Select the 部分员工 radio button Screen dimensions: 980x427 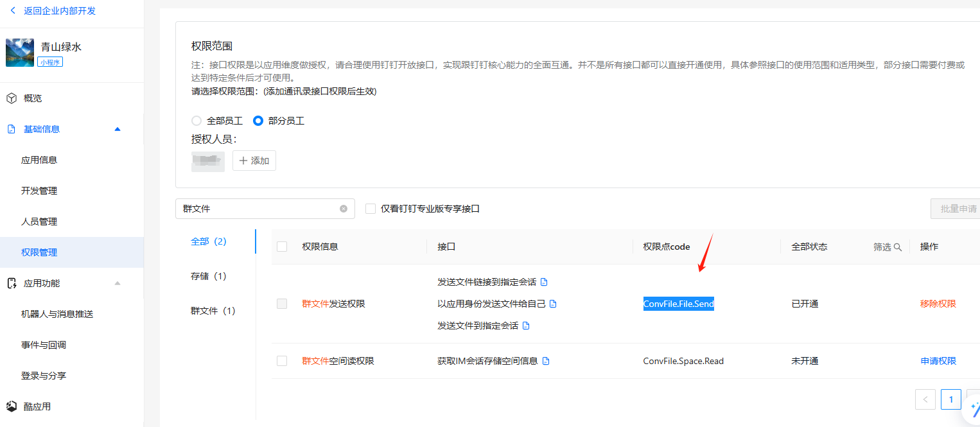pyautogui.click(x=258, y=121)
